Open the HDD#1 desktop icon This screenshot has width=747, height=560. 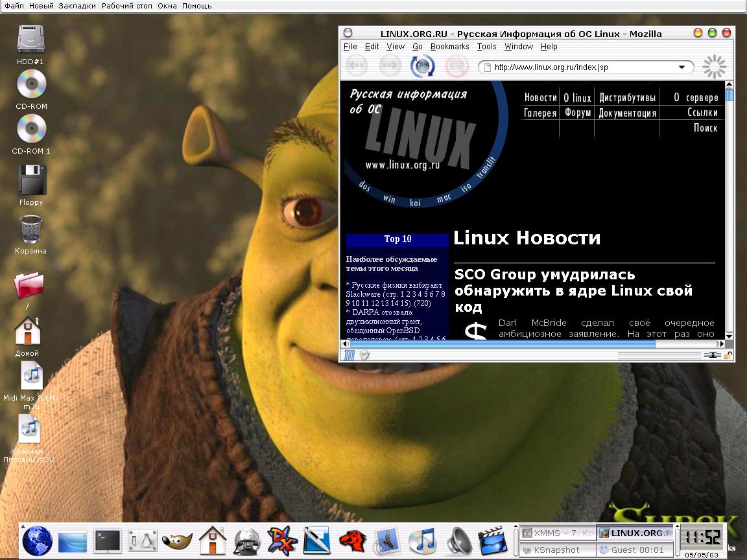pyautogui.click(x=30, y=45)
